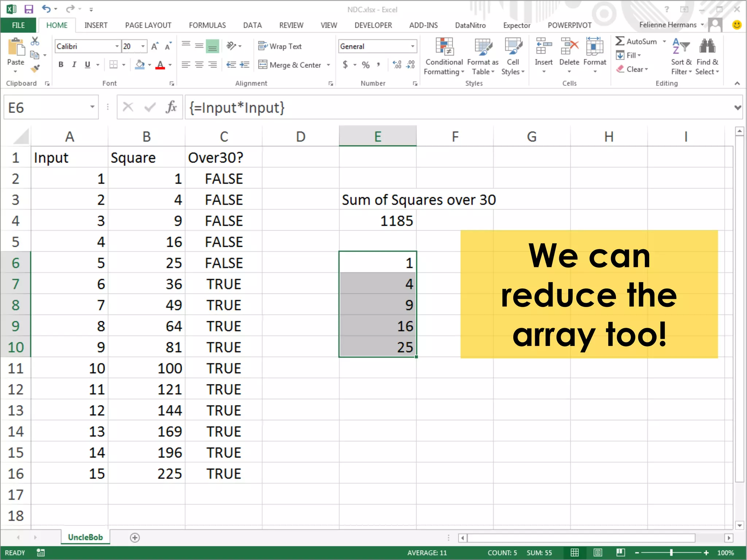Screen dimensions: 747x560
Task: Click the zoom slider handle
Action: 671,553
